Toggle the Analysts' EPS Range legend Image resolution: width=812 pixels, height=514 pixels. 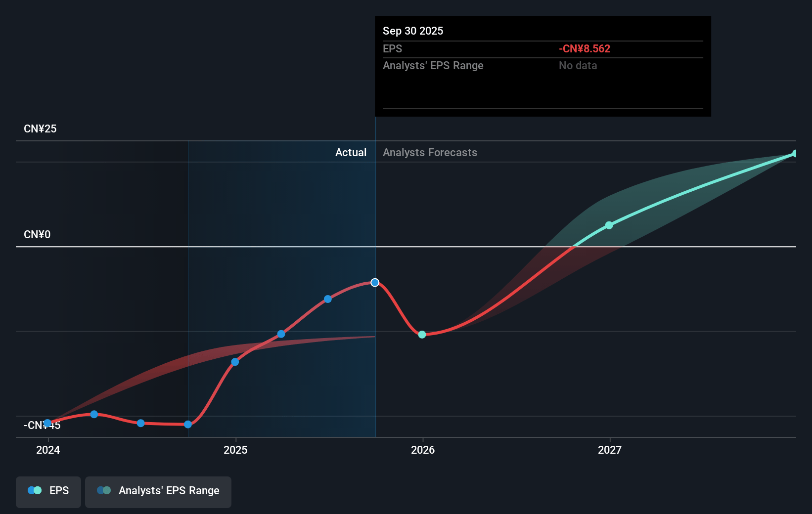click(158, 491)
